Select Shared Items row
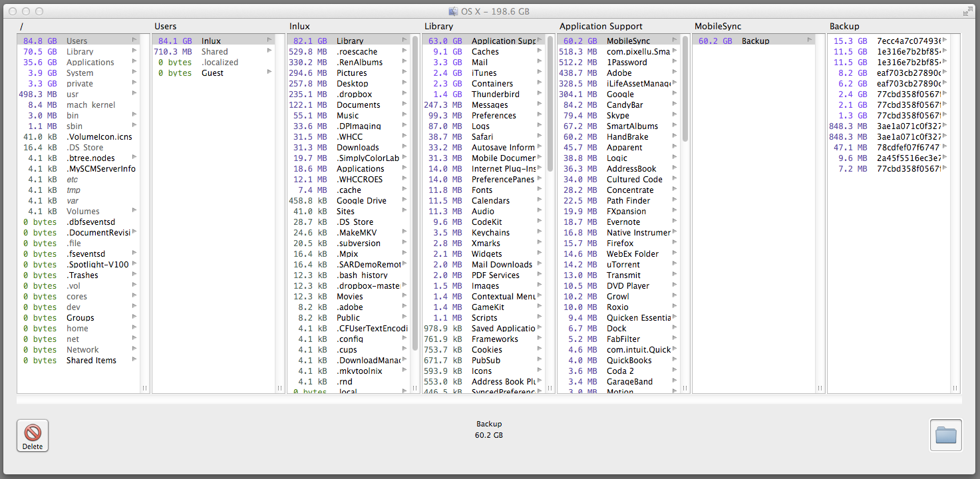Screen dimensions: 980x479 [x=79, y=360]
